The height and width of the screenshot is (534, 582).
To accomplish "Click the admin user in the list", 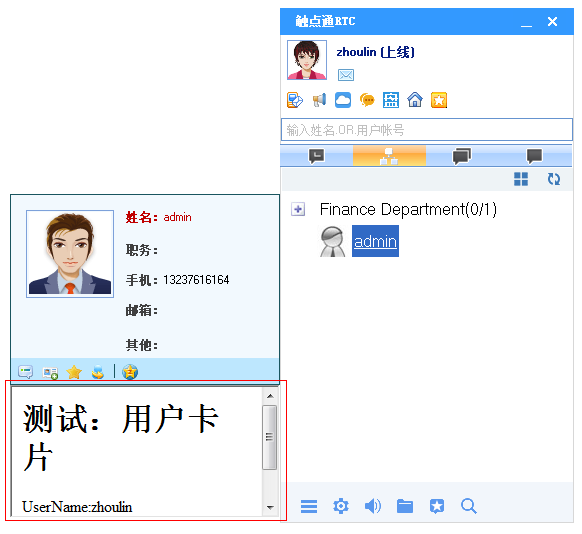I will click(x=375, y=241).
